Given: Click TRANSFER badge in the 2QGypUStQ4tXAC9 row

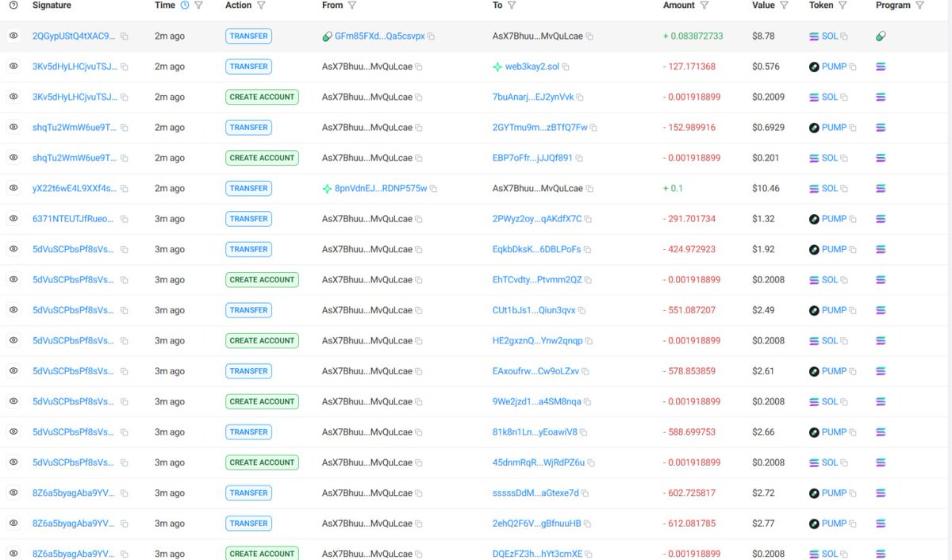Looking at the screenshot, I should point(248,36).
